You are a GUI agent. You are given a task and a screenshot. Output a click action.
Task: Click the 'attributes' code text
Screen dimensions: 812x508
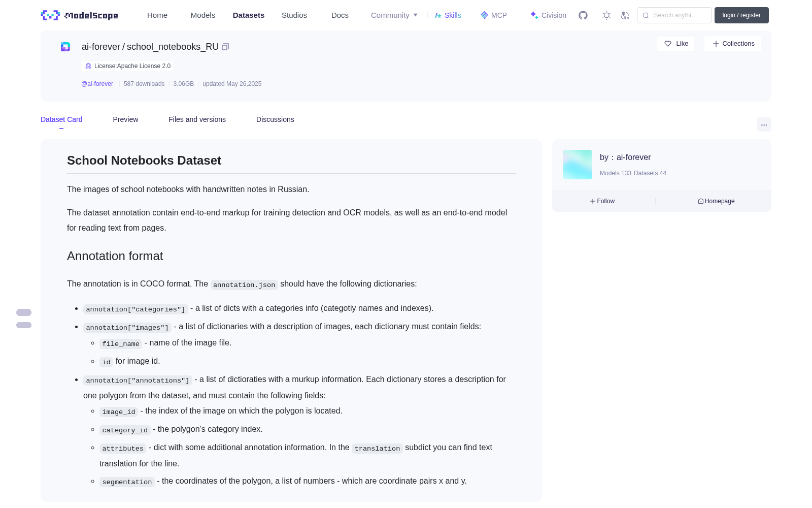point(123,448)
